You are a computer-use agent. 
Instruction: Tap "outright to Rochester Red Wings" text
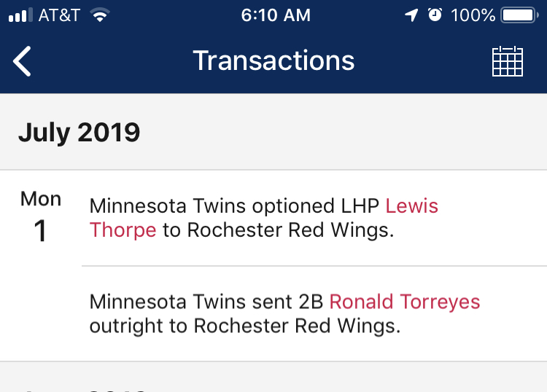244,326
